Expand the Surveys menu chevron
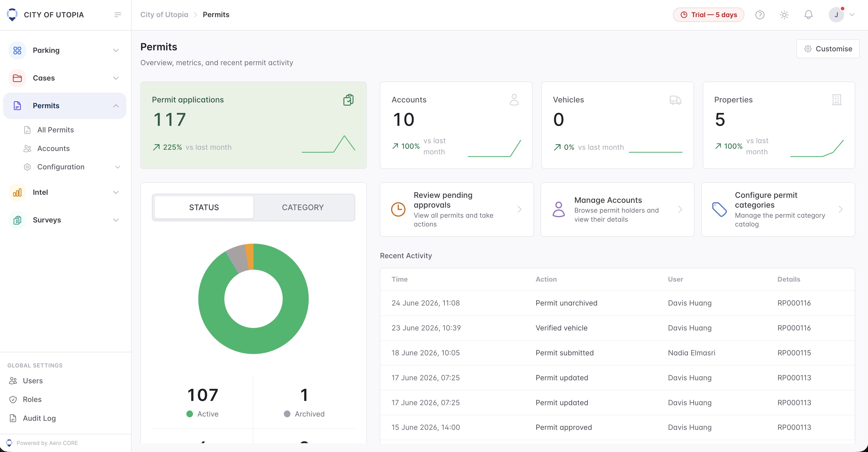Screen dimensions: 868x452 click(x=116, y=220)
